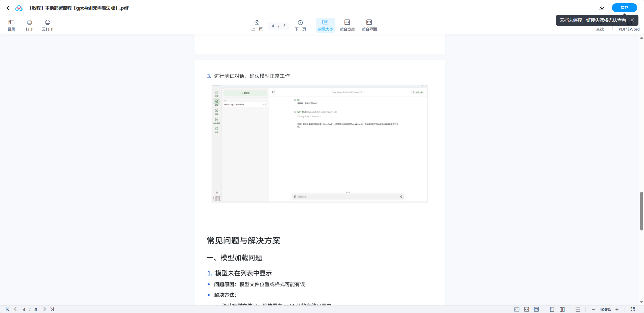Dismiss the 文档未保存 tooltip with X
Viewport: 644px width, 313px height.
[x=632, y=20]
